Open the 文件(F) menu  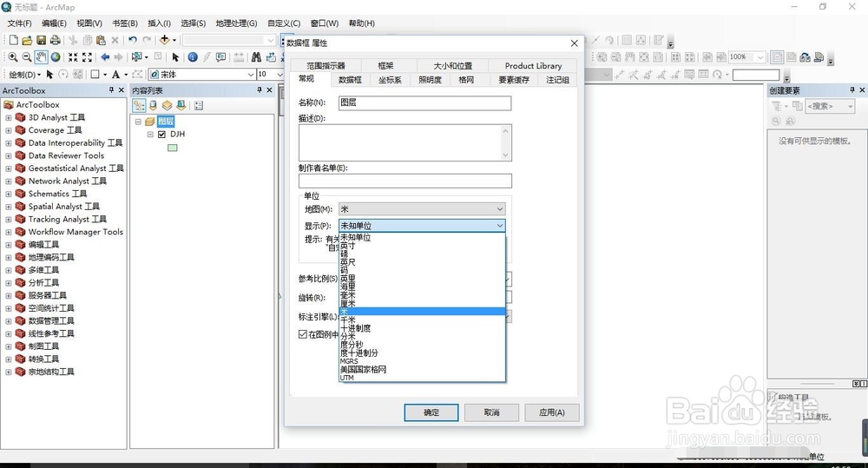point(19,23)
